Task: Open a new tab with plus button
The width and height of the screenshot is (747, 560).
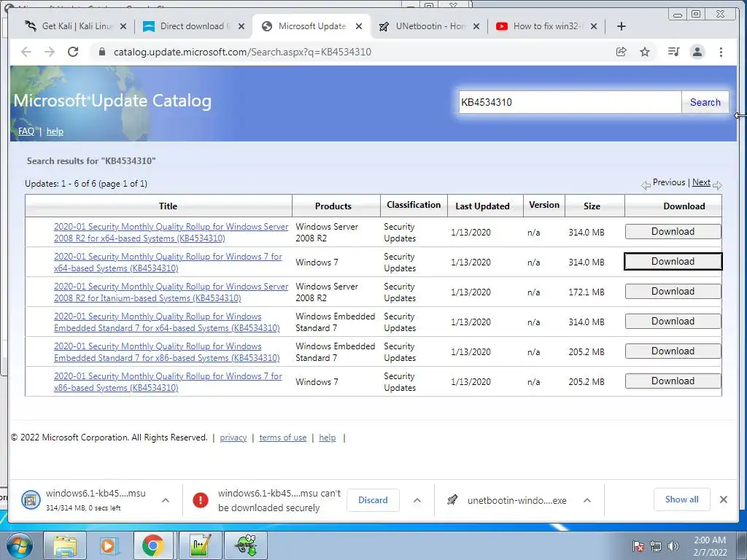Action: coord(622,26)
